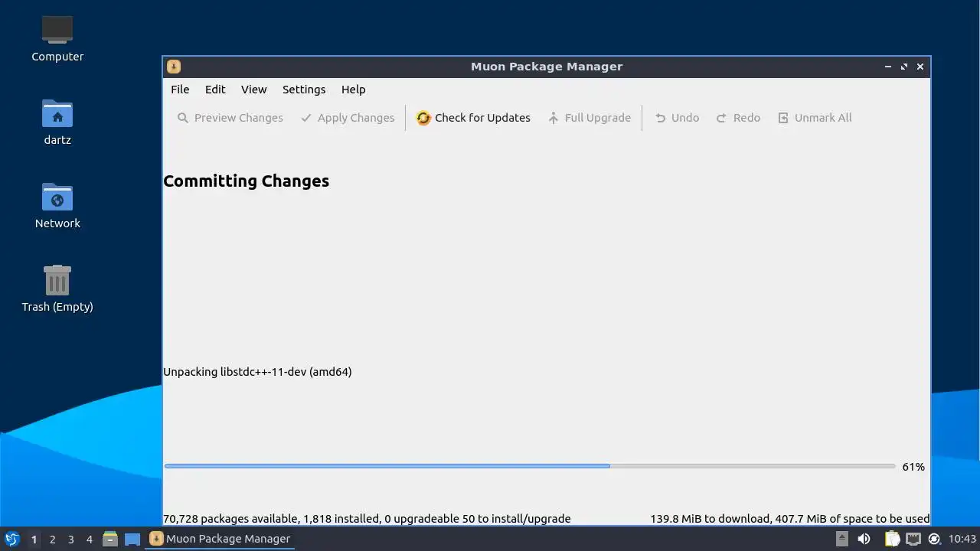Open the clipboard manager tray icon
Image resolution: width=980 pixels, height=551 pixels.
(x=892, y=539)
